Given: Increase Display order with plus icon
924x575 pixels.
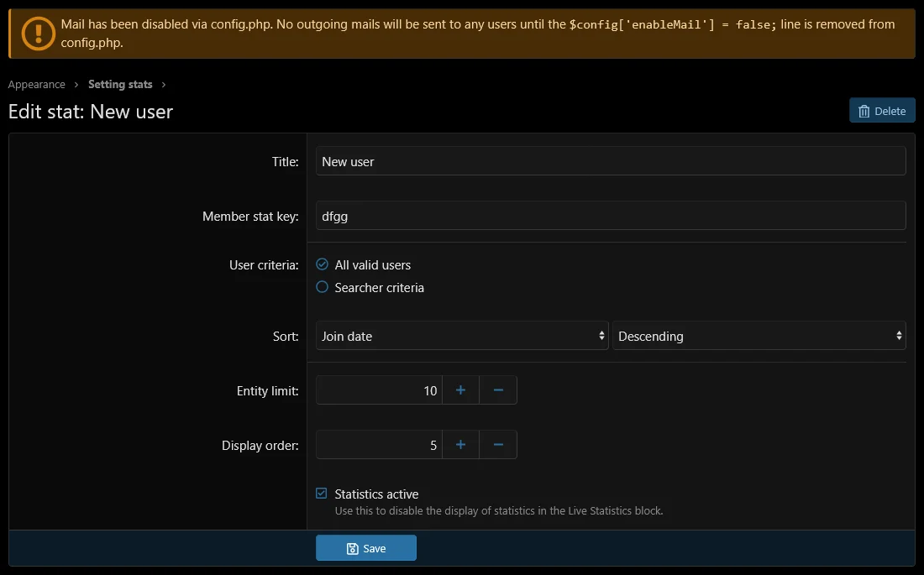Looking at the screenshot, I should [460, 445].
